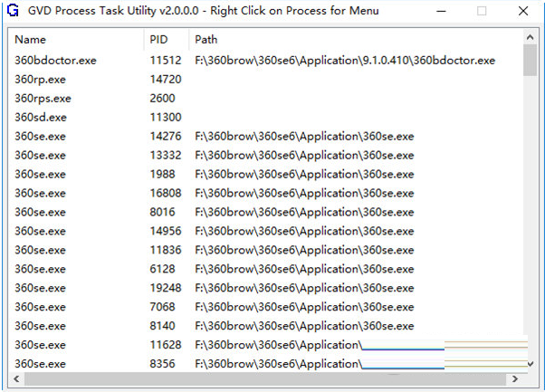The height and width of the screenshot is (392, 545).
Task: Close the GVD Process Task Utility window
Action: [x=523, y=11]
